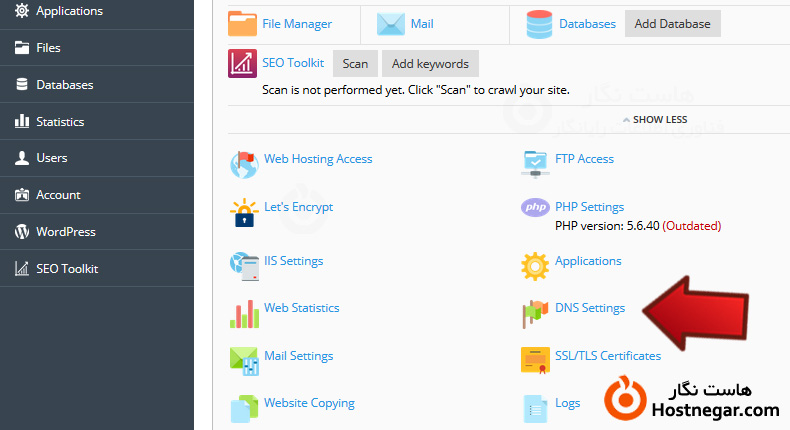Go to Users in the sidebar
Screen dimensions: 790x430
pos(51,158)
